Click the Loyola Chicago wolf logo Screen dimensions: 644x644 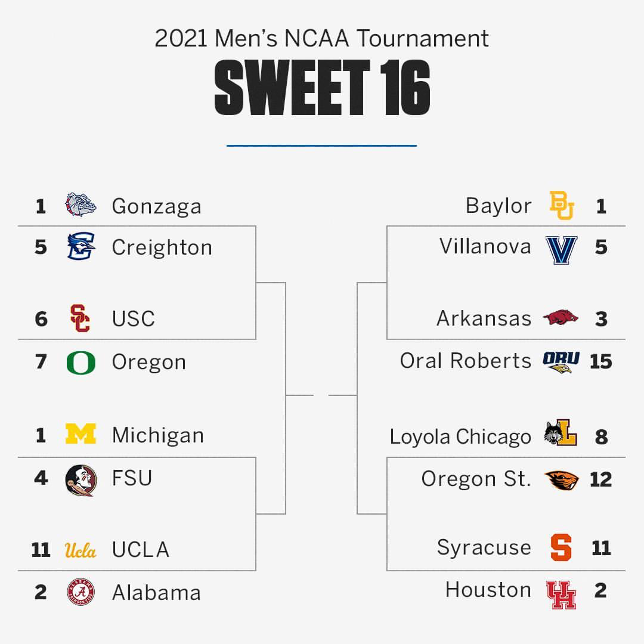pos(561,435)
